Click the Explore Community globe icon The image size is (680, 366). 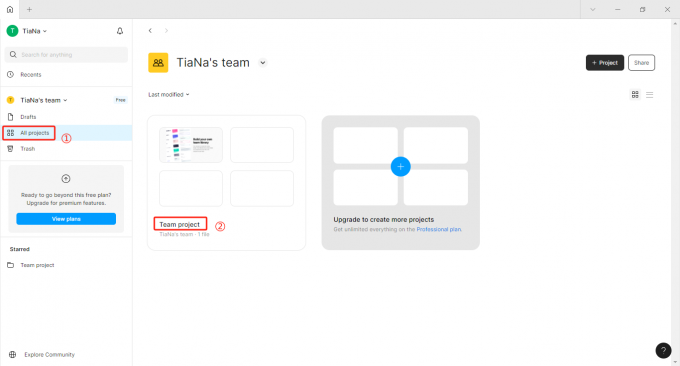[13, 354]
